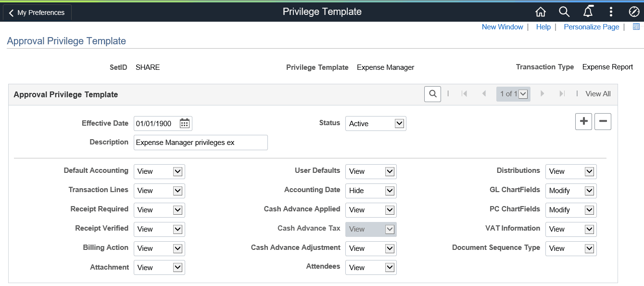The height and width of the screenshot is (286, 644).
Task: Open the Actions three-dot menu
Action: [611, 12]
